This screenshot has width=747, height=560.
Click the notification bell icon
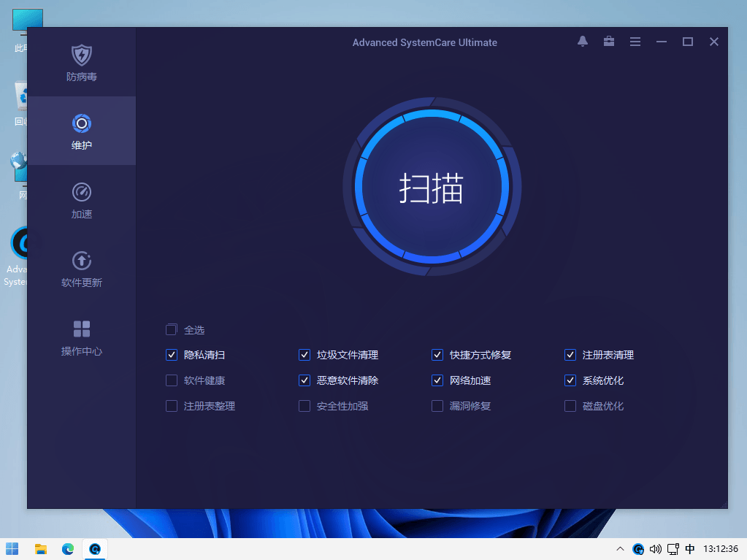(583, 42)
